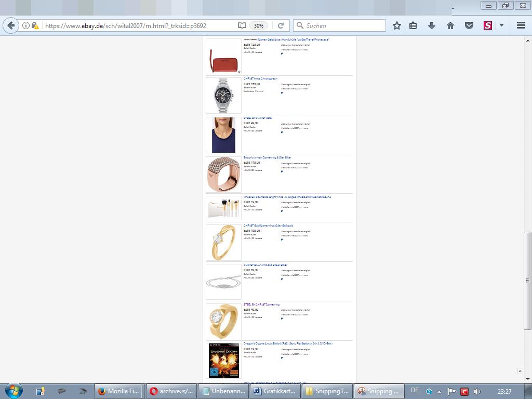Click the second pinned taskbar quick-launch icon
532x399 pixels.
coord(62,391)
